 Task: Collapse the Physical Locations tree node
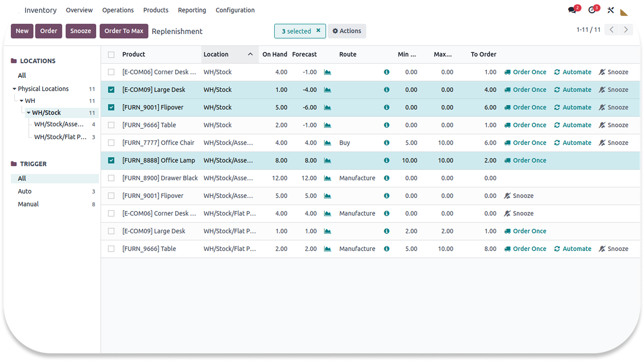(14, 89)
